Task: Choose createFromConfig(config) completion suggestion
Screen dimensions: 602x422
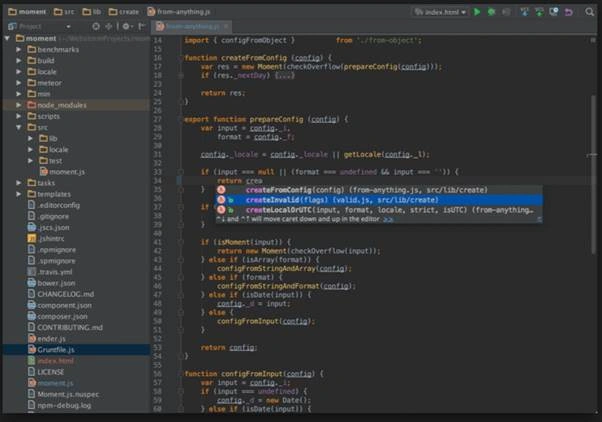Action: click(379, 190)
